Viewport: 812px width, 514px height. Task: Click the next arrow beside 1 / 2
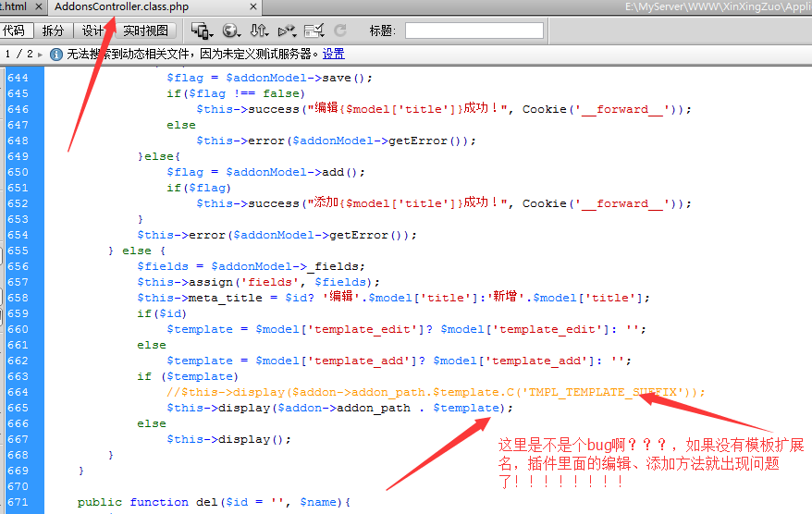coord(42,55)
